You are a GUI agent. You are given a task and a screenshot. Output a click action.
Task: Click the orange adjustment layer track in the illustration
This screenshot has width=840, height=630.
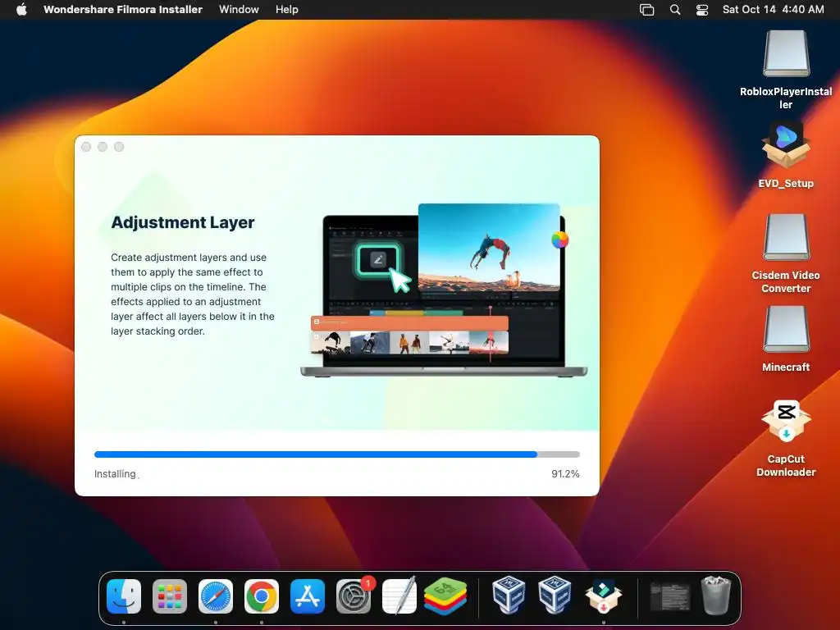pyautogui.click(x=409, y=322)
